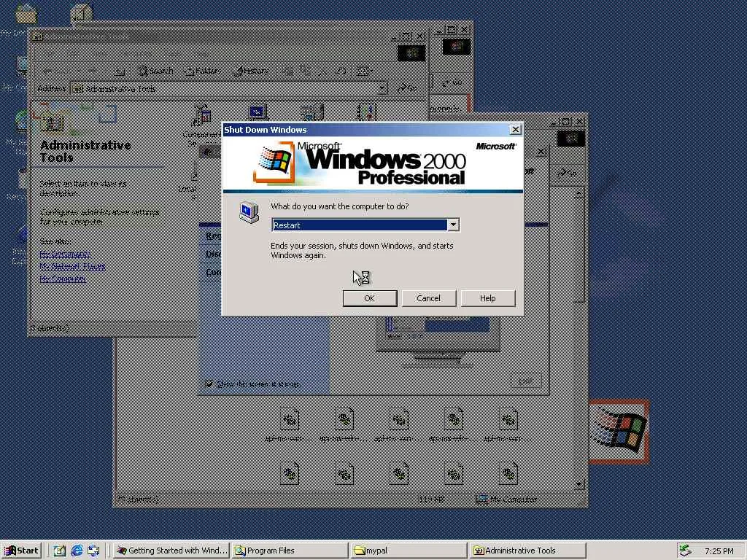
Task: Click the Undo toolbar icon
Action: (340, 71)
